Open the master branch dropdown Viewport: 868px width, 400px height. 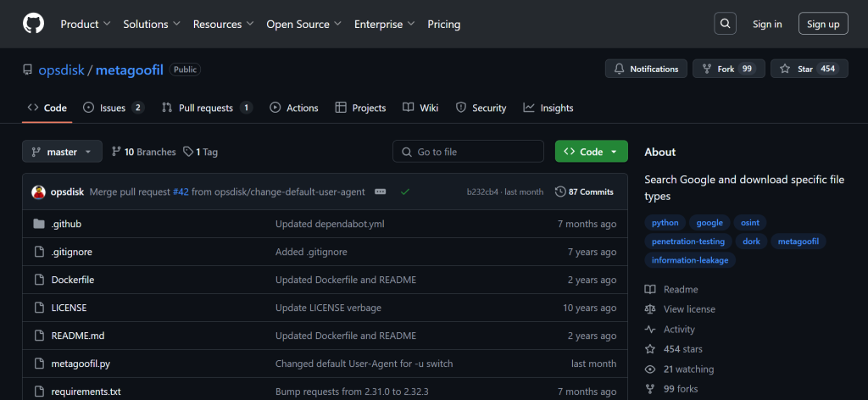click(62, 152)
